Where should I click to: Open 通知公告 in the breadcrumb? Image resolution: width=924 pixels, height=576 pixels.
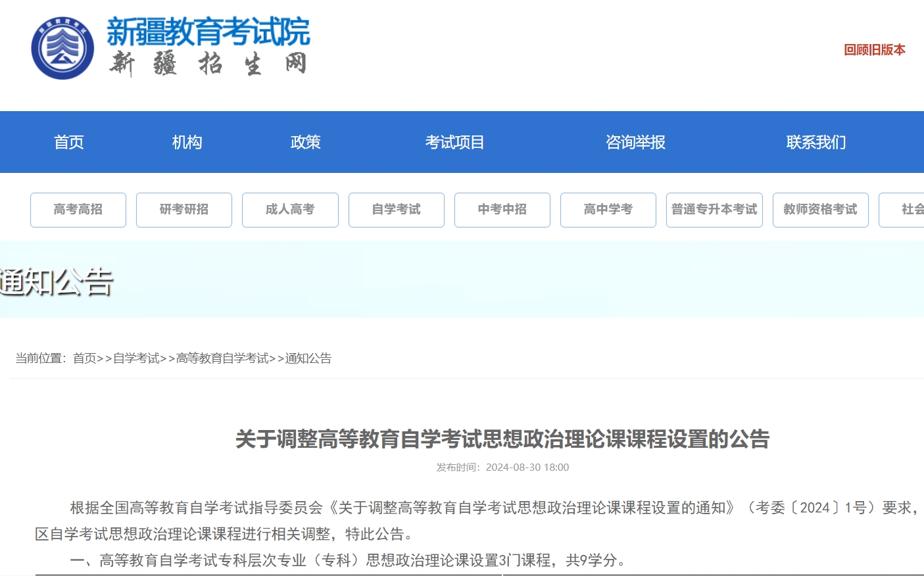point(306,358)
